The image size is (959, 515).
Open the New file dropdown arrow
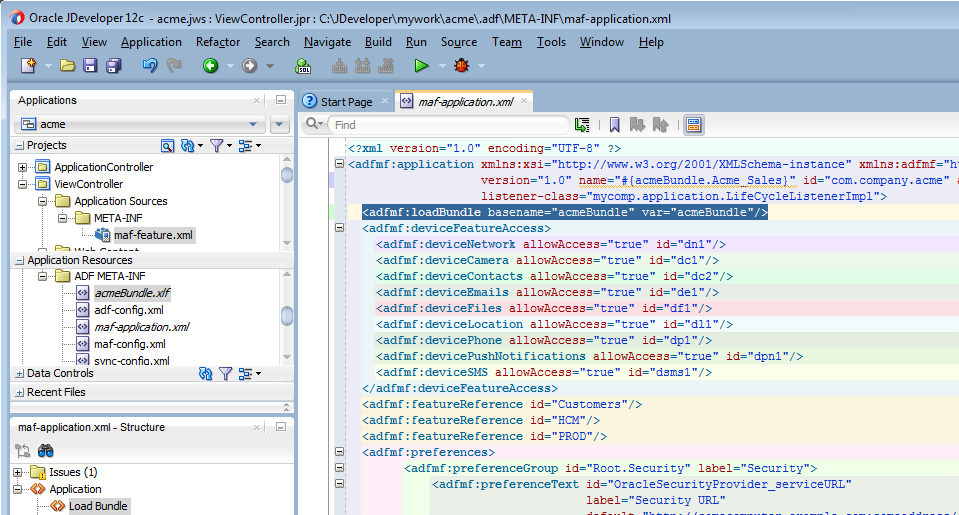tap(48, 65)
